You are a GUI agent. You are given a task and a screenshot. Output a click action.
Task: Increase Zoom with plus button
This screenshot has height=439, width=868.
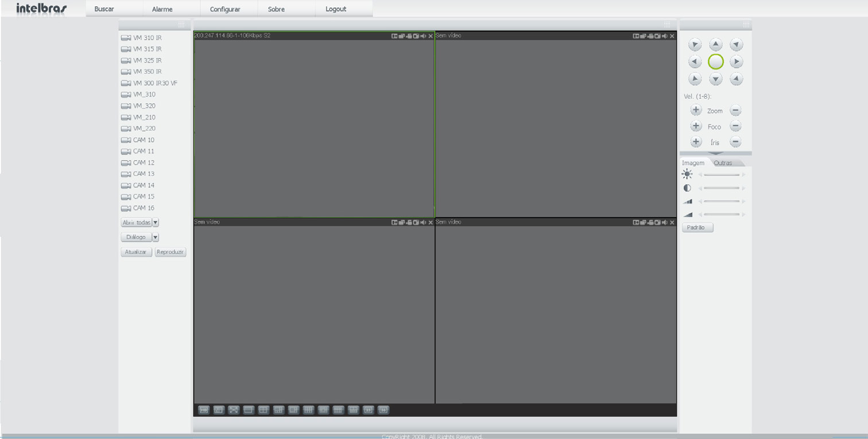pyautogui.click(x=696, y=110)
